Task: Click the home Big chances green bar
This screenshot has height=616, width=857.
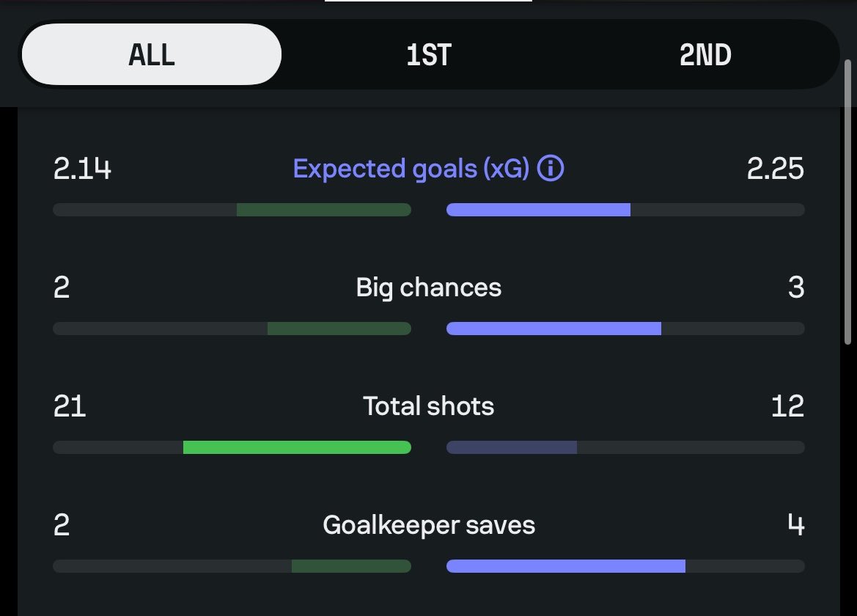Action: coord(339,329)
